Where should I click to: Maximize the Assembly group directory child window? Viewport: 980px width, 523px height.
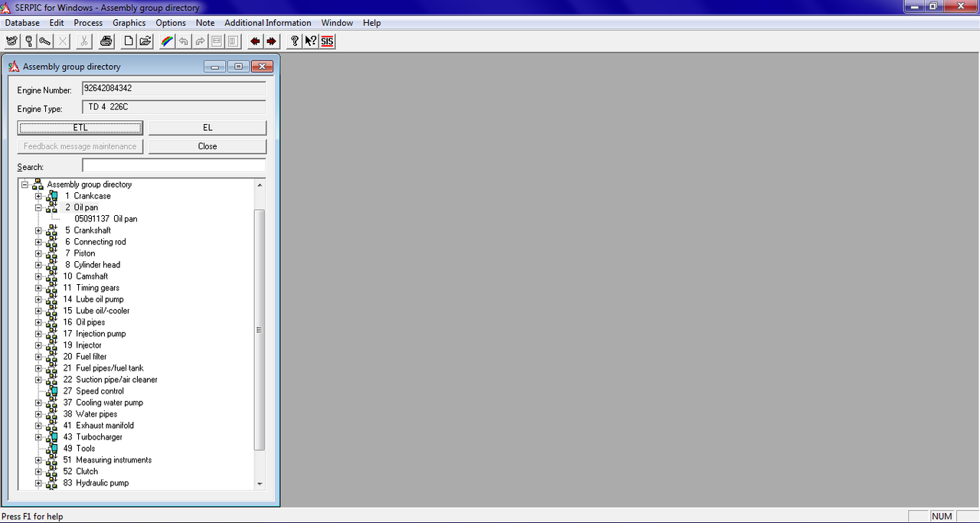tap(238, 67)
